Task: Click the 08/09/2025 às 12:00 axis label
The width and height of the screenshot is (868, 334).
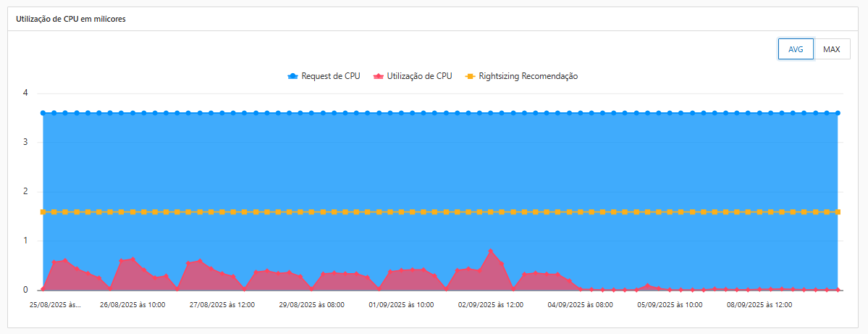Action: 759,305
